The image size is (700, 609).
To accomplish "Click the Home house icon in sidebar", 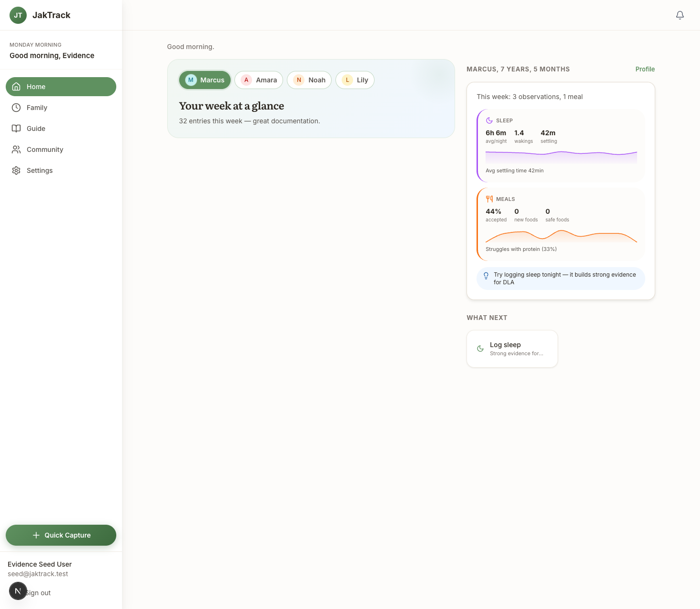I will (x=16, y=87).
